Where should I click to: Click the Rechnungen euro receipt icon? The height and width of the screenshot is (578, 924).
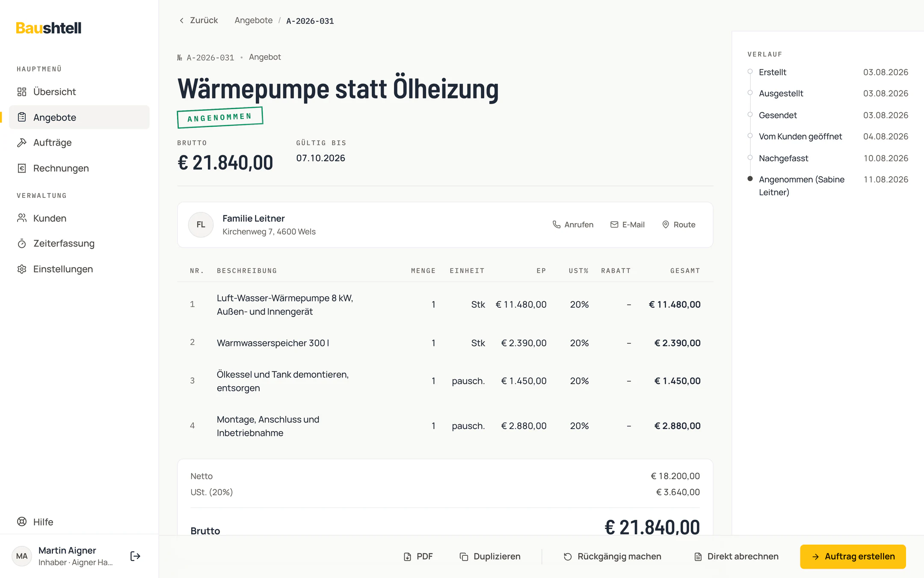[22, 168]
